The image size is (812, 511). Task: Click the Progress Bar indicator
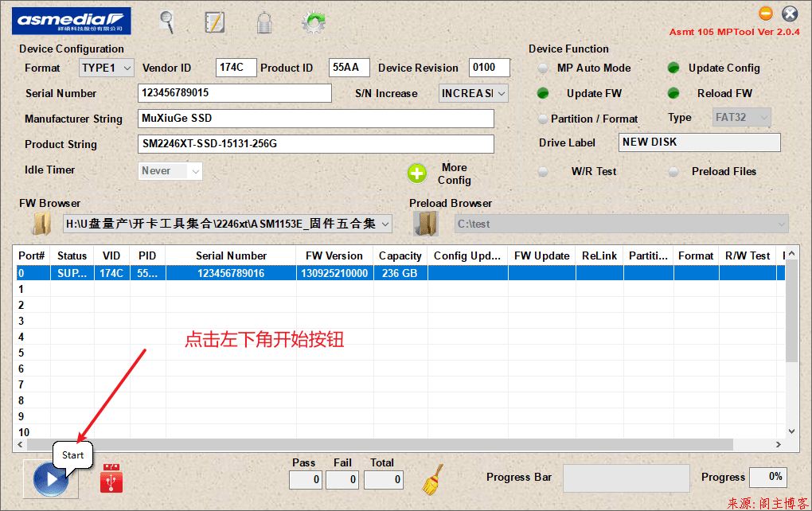[626, 478]
